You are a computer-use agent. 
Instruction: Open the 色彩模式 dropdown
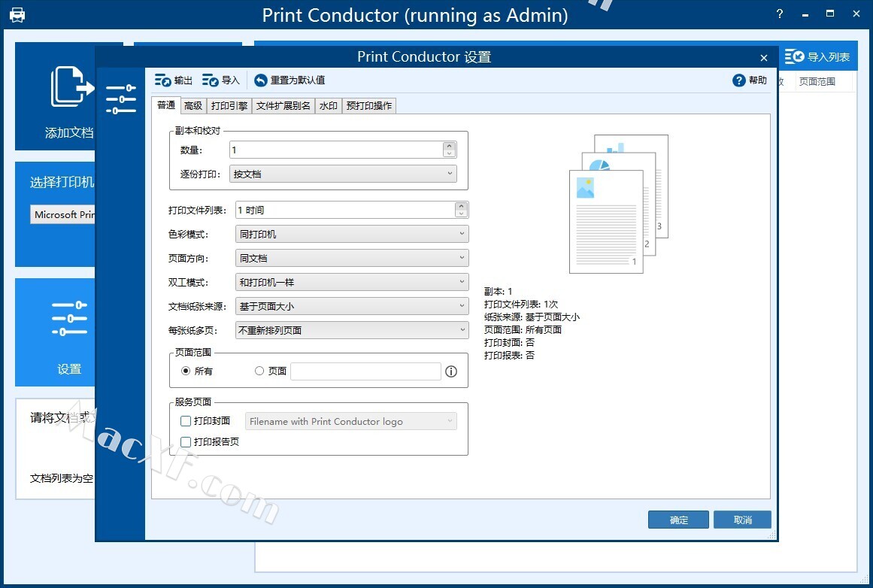coord(352,234)
